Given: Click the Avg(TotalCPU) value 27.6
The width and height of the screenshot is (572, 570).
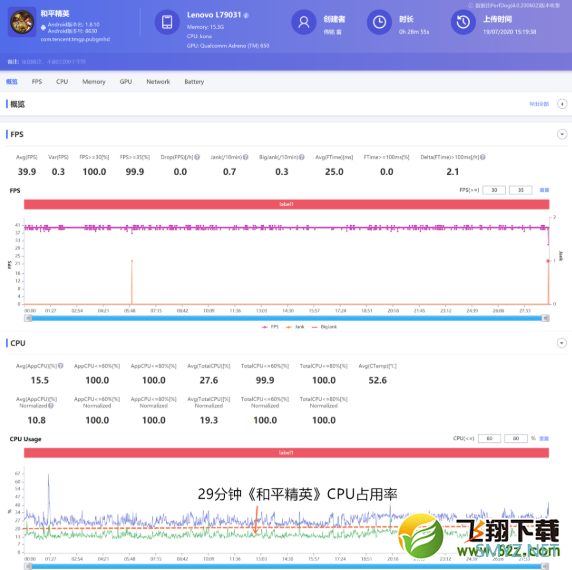Looking at the screenshot, I should pos(209,380).
